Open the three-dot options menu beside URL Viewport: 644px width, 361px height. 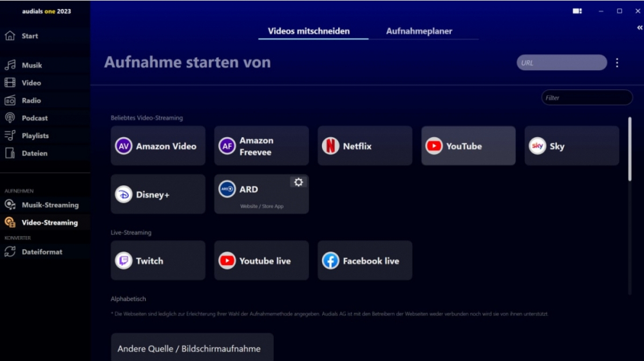pyautogui.click(x=617, y=63)
